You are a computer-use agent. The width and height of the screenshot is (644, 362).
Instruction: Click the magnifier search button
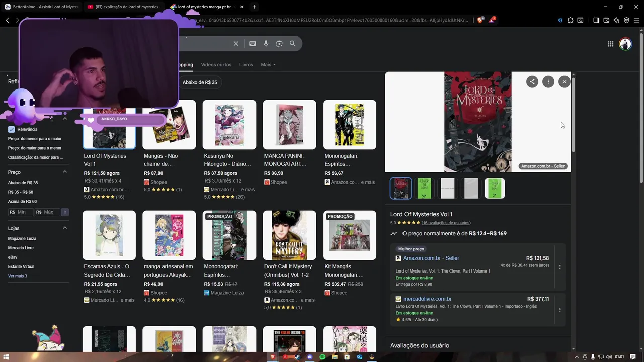coord(293,44)
